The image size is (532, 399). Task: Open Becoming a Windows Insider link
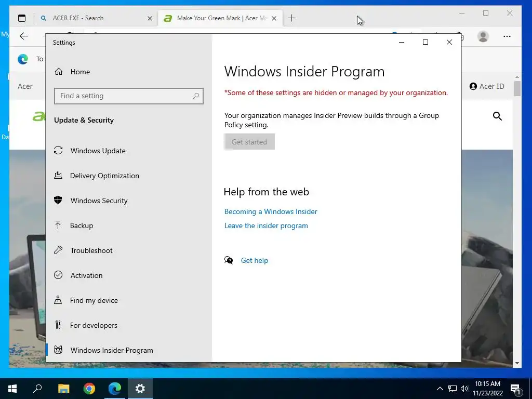(271, 212)
